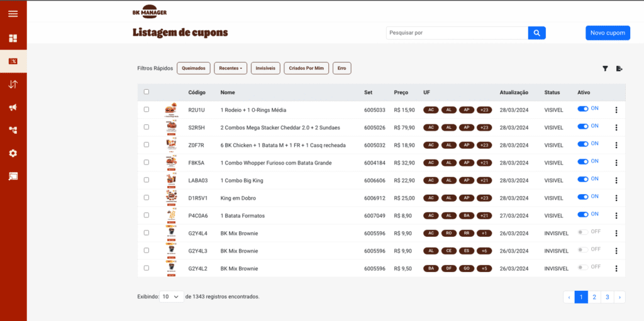The height and width of the screenshot is (321, 644).
Task: Turn on the Ativo switch for G2Y4L3
Action: (583, 249)
